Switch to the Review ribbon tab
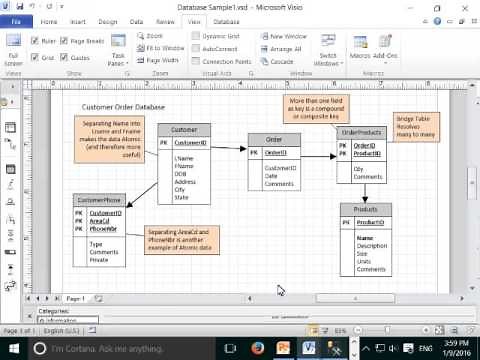The image size is (480, 360). click(x=165, y=22)
